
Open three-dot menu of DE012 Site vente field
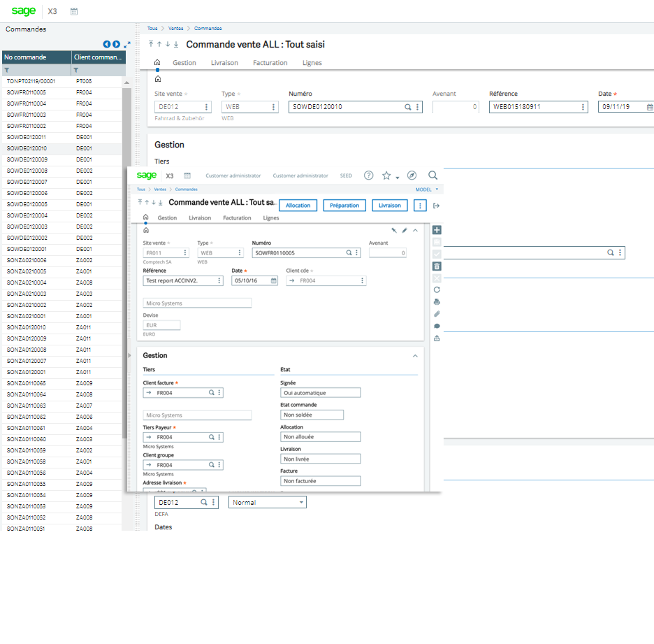click(x=206, y=107)
